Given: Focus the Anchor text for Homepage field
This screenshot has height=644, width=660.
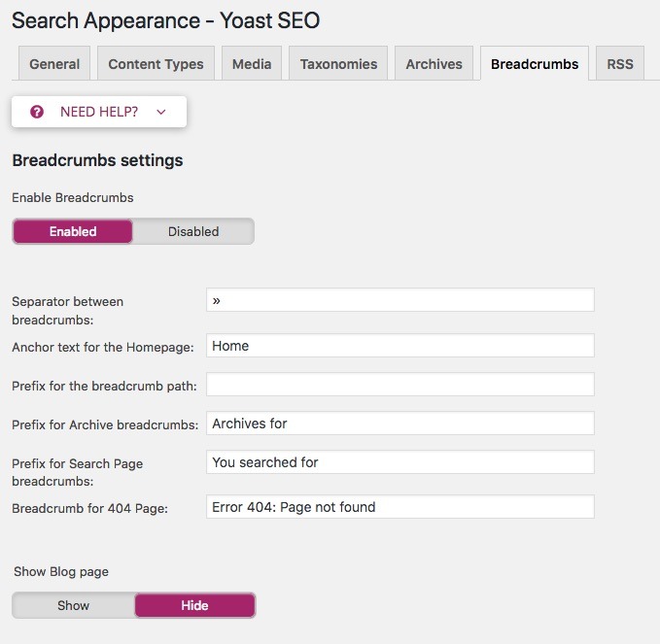Looking at the screenshot, I should pos(400,346).
